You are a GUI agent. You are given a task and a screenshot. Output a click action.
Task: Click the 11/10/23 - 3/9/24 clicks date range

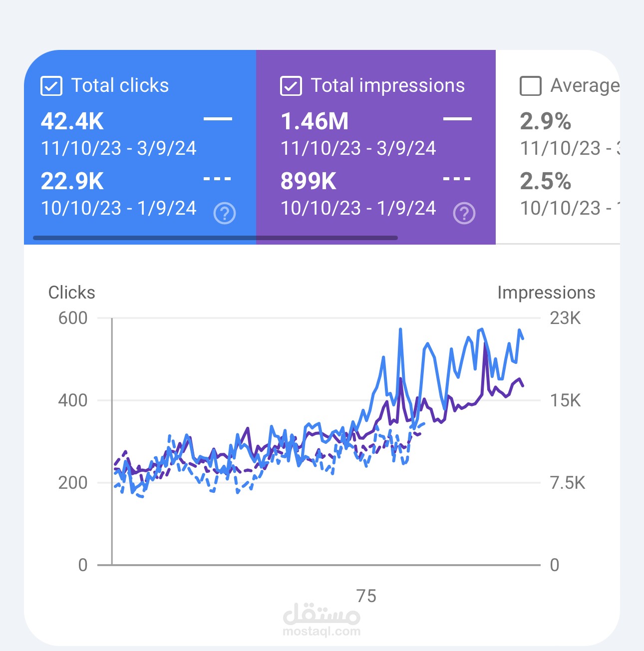(x=119, y=148)
